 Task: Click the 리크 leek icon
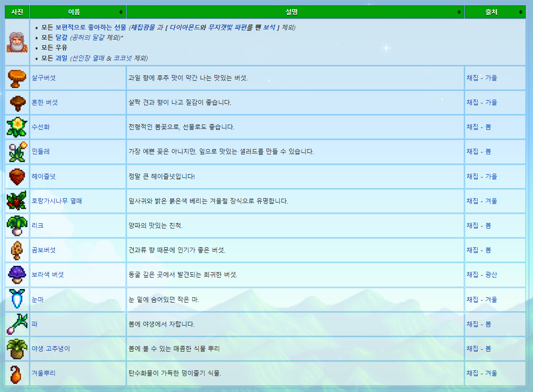click(17, 226)
